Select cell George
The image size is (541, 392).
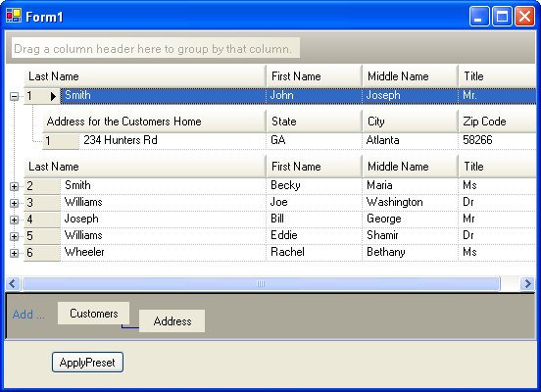[411, 220]
